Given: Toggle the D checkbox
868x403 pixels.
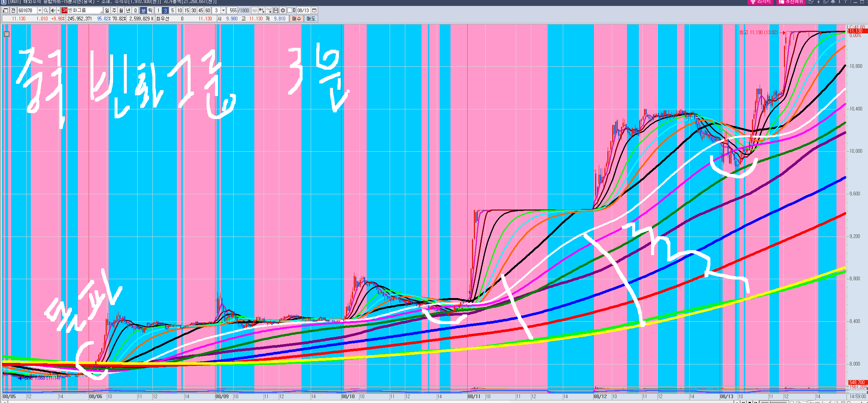Looking at the screenshot, I should (x=290, y=10).
